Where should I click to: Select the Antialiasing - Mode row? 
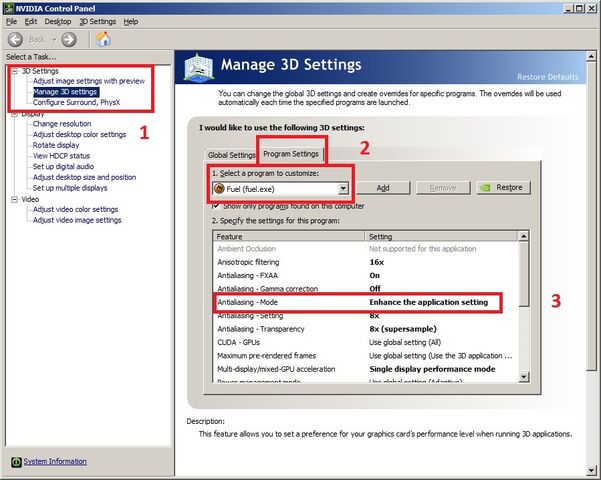coord(366,302)
